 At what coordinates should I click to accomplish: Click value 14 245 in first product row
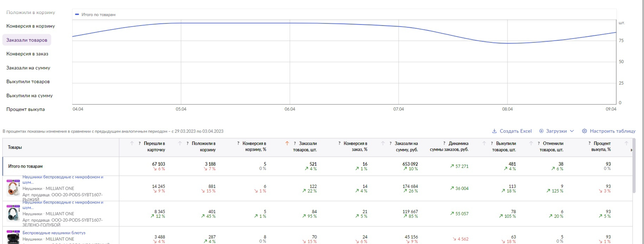tap(158, 186)
